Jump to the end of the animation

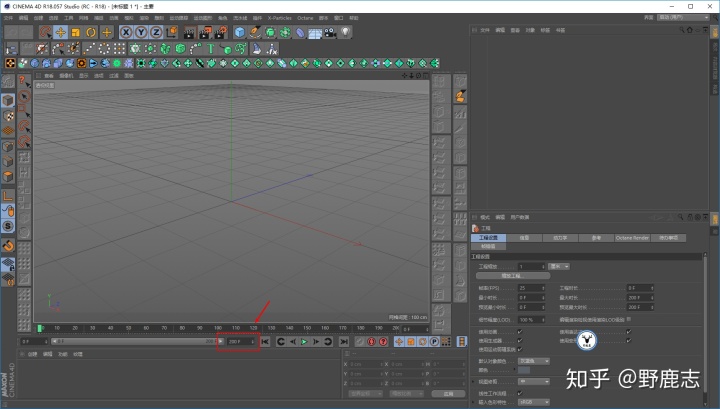pyautogui.click(x=343, y=342)
